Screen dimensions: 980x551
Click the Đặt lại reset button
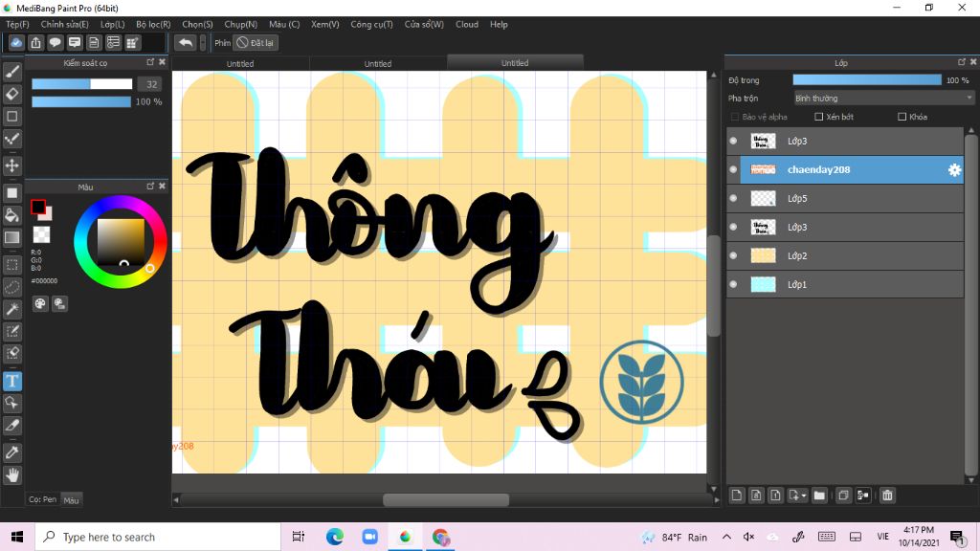256,43
